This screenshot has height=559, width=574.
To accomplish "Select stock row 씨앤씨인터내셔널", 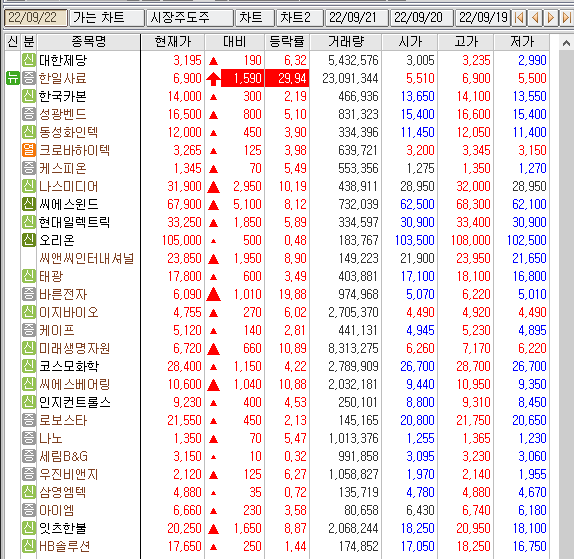I will click(277, 258).
